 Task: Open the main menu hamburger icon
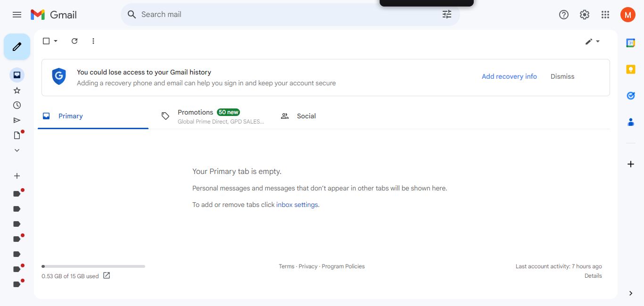[17, 15]
